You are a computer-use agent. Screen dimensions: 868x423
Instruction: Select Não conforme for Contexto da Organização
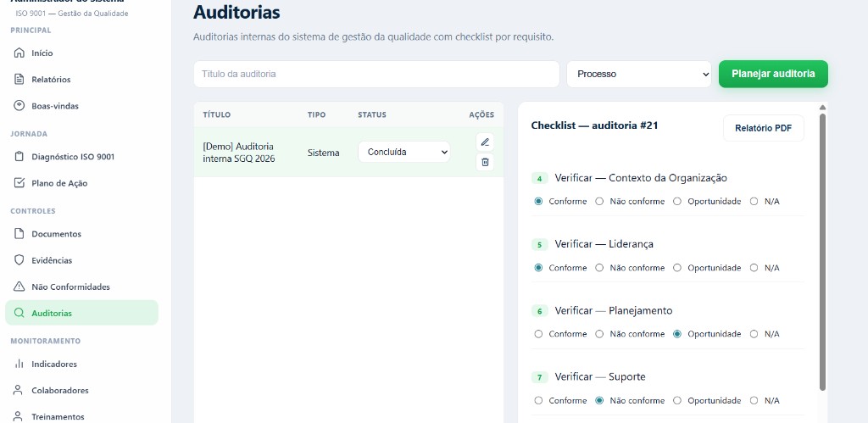599,202
